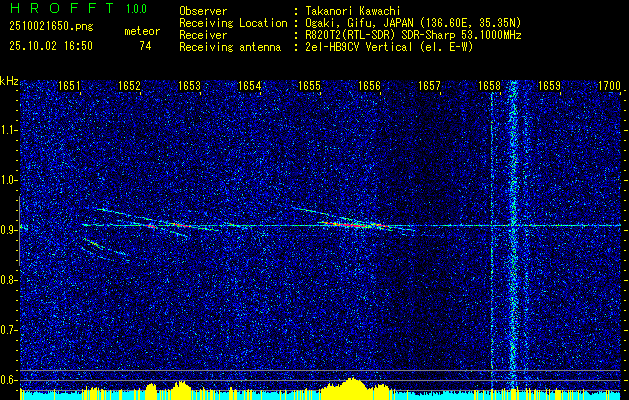Click the 0.6 kHz frequency tick label
Viewport: 629px width, 400px height.
tap(9, 380)
